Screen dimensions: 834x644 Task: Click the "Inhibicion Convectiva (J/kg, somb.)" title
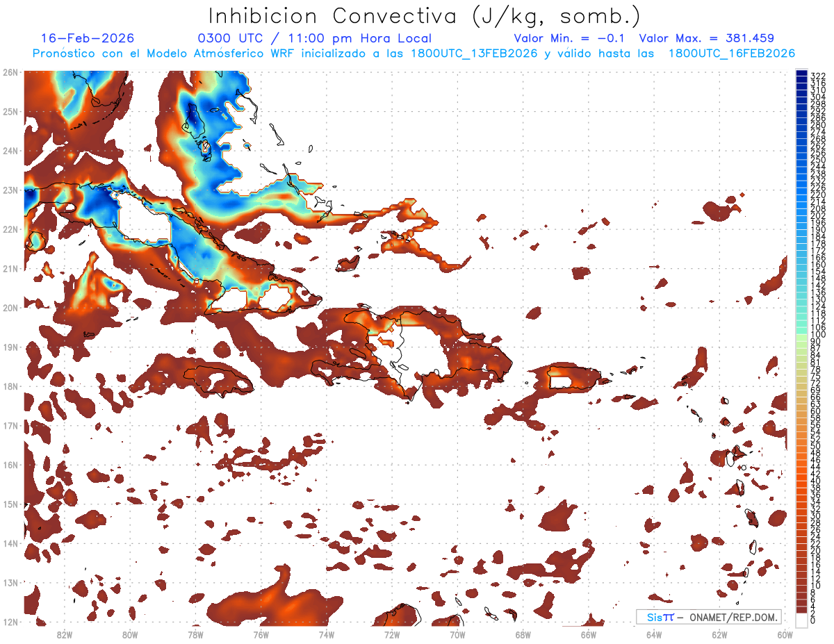(425, 16)
